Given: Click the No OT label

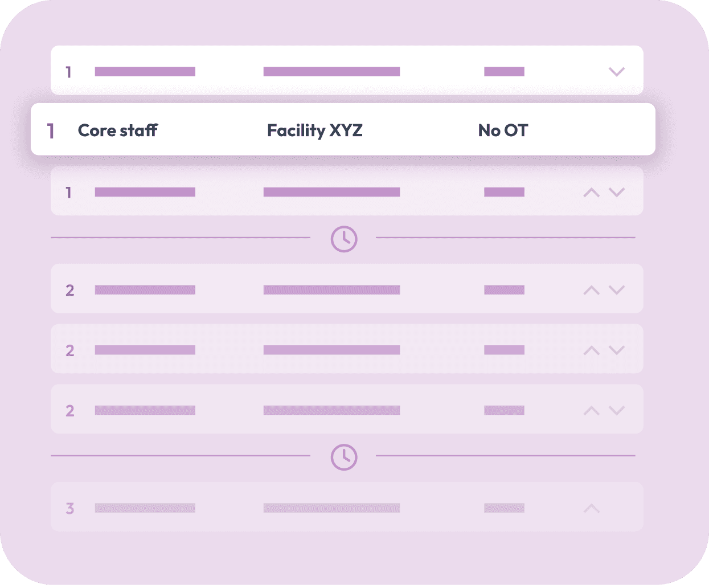Looking at the screenshot, I should point(503,130).
